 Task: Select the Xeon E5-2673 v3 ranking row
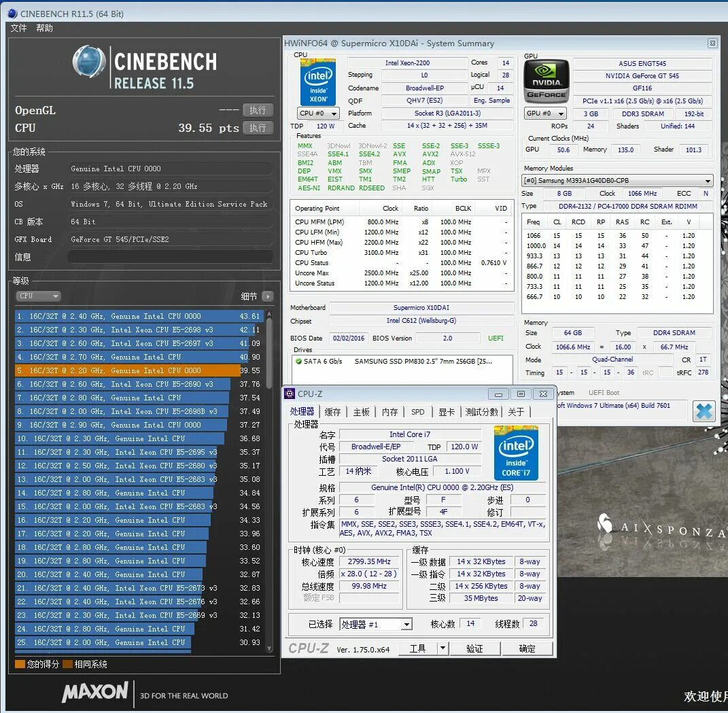click(139, 588)
